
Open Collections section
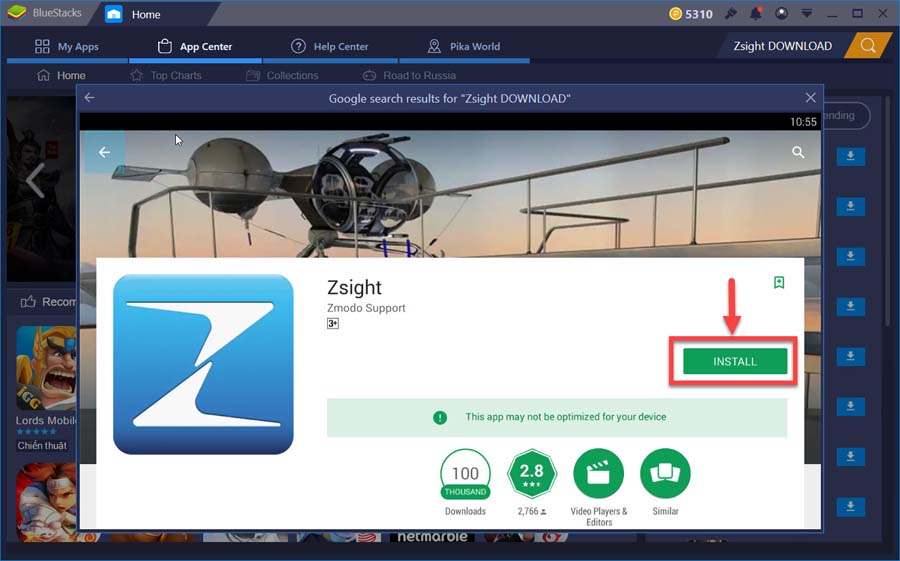pyautogui.click(x=282, y=75)
